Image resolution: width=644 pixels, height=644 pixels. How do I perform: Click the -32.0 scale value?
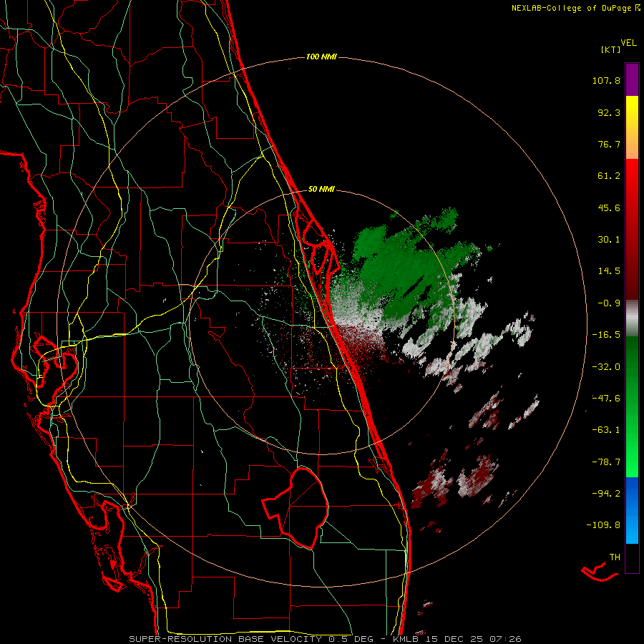pos(606,367)
